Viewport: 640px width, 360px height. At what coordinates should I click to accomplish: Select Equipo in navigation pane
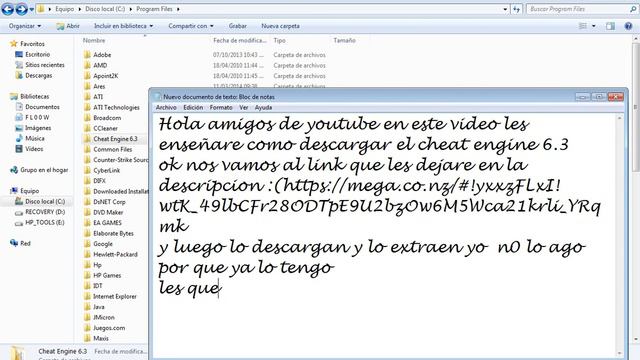pyautogui.click(x=30, y=191)
